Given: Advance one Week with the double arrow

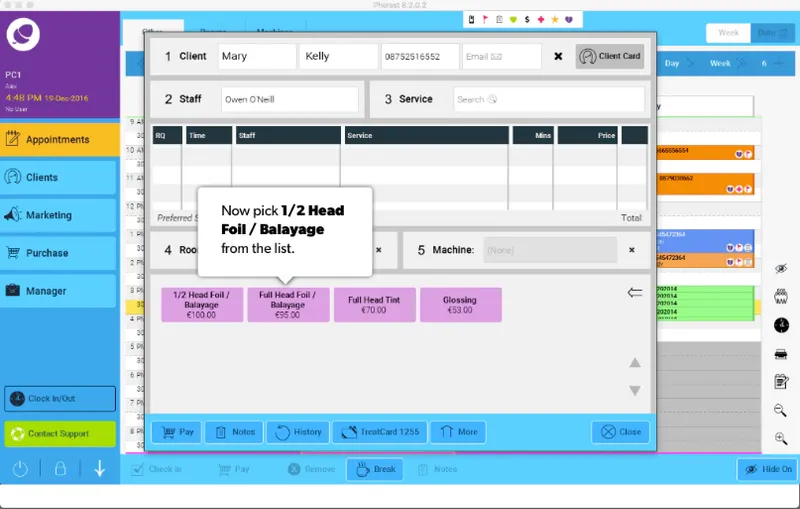Looking at the screenshot, I should [741, 63].
